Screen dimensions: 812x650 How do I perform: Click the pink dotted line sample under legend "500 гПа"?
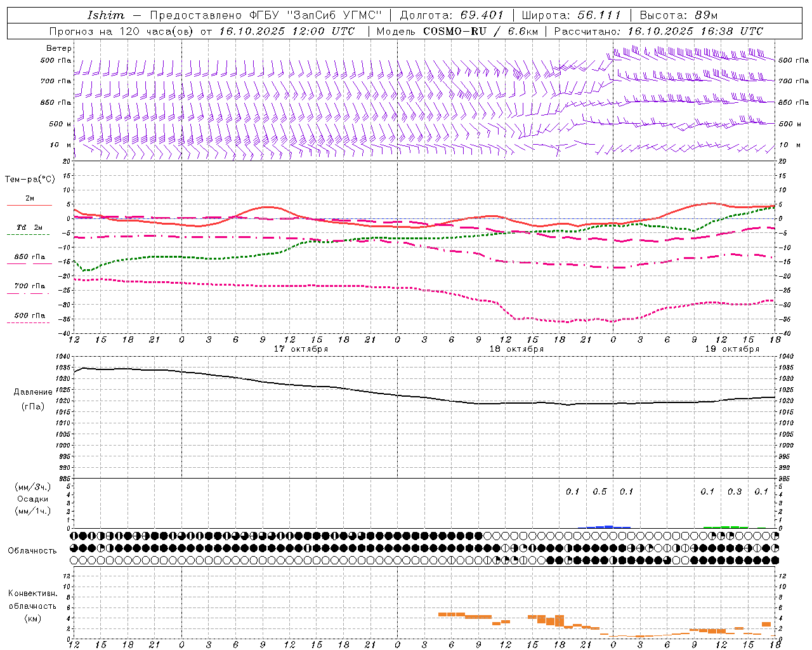(29, 323)
